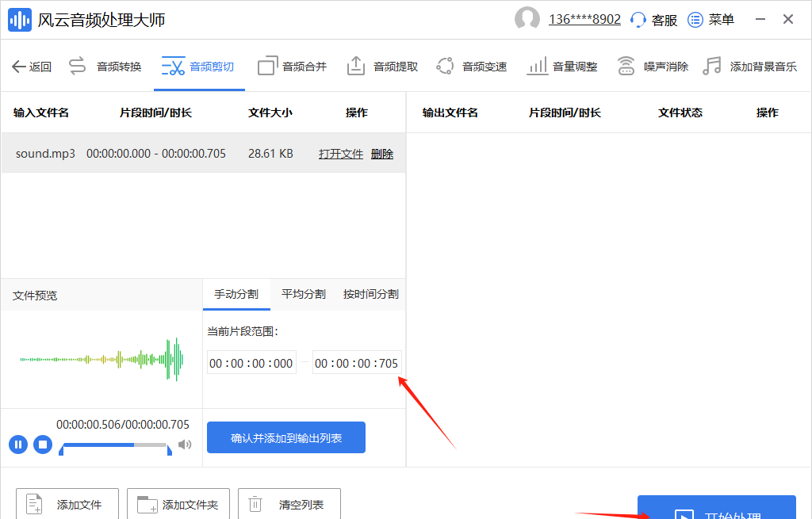Open the 音频变速 tool
Image resolution: width=812 pixels, height=519 pixels.
(x=471, y=67)
